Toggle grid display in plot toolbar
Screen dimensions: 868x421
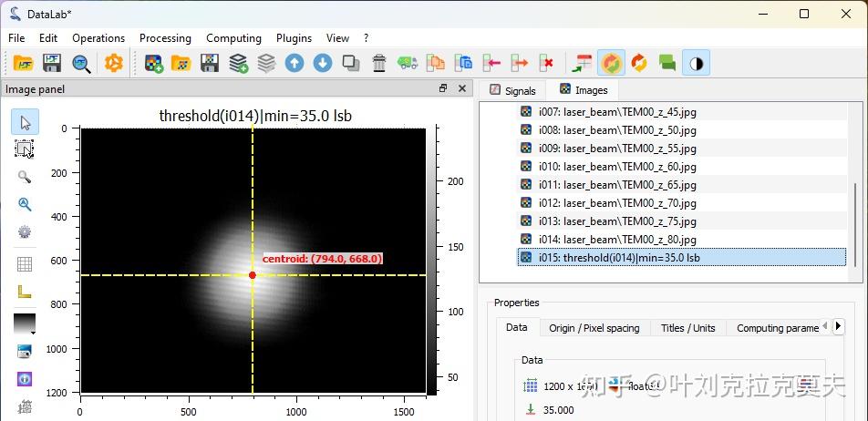click(25, 264)
